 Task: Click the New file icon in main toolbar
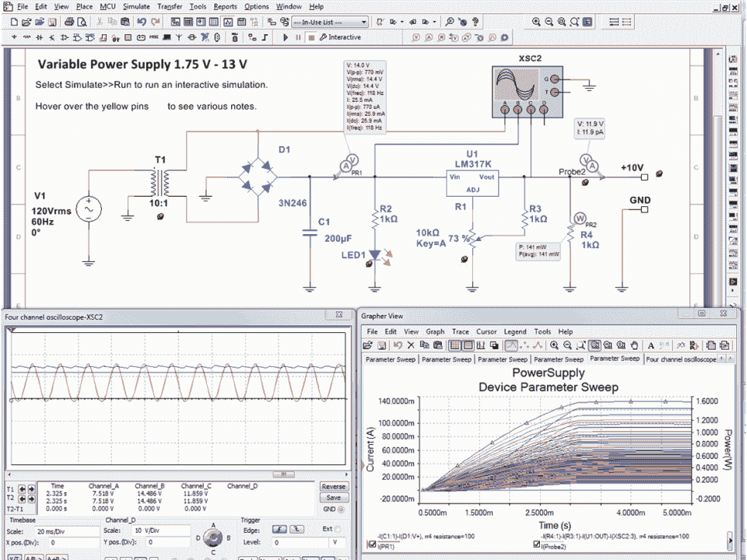pos(14,22)
